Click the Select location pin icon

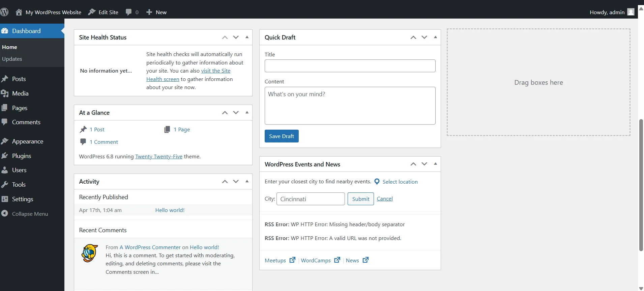click(377, 182)
